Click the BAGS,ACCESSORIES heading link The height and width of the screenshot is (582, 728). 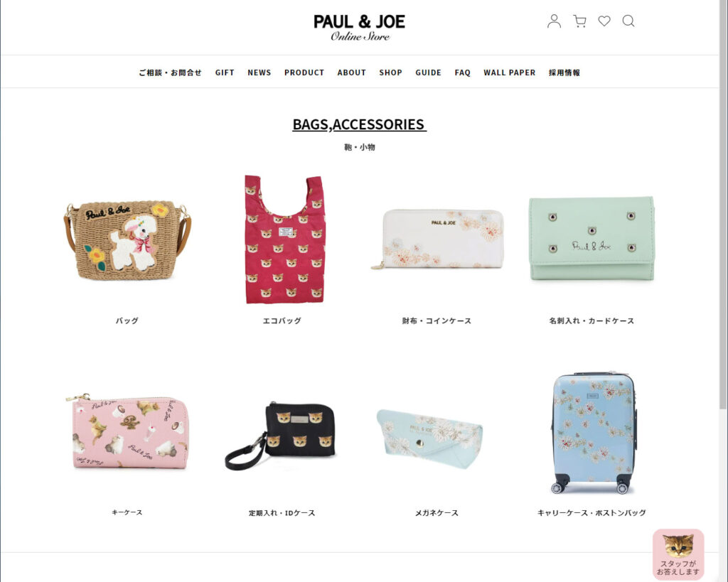pos(359,124)
